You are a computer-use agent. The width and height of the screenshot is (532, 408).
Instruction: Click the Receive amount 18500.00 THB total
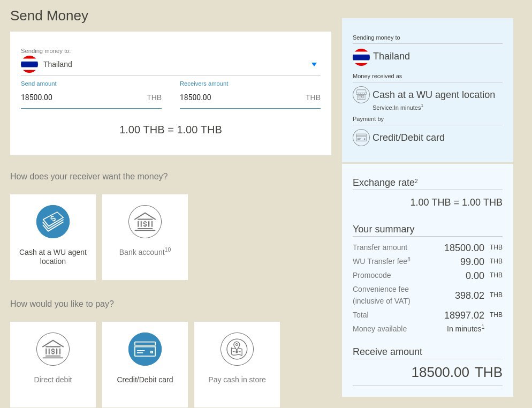(457, 372)
